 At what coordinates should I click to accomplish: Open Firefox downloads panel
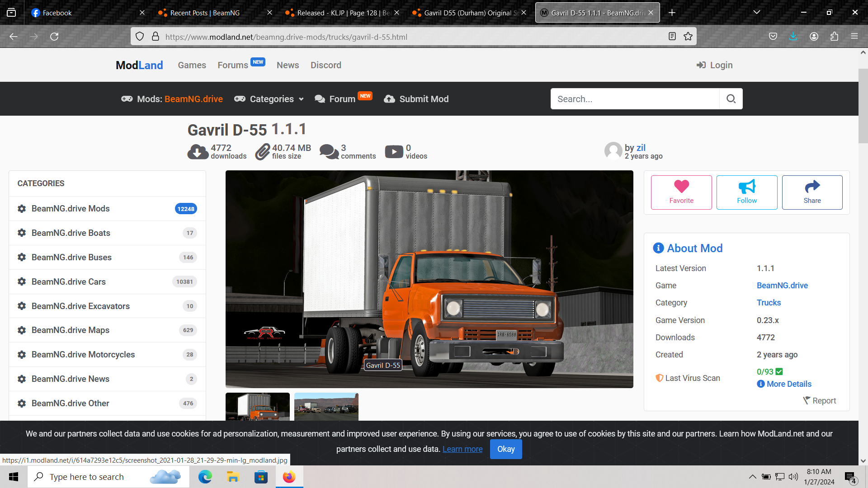(793, 37)
